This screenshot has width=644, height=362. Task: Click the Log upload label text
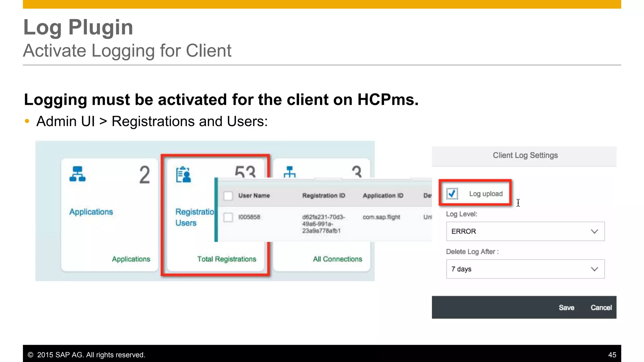click(486, 194)
